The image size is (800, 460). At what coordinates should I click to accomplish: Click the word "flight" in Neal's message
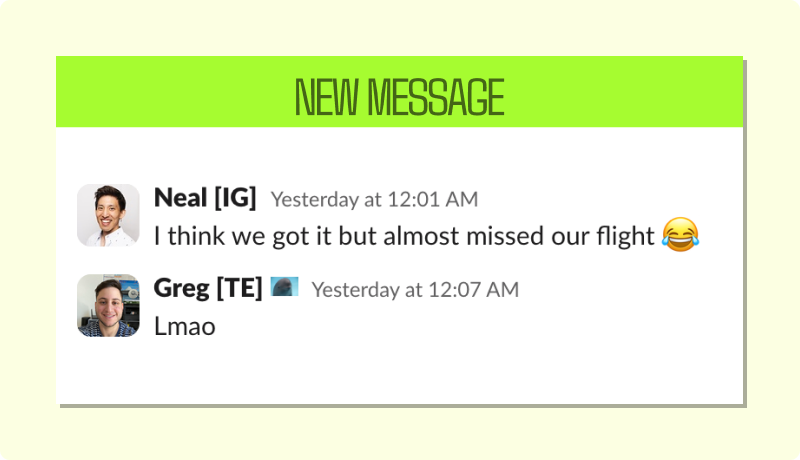pos(621,237)
